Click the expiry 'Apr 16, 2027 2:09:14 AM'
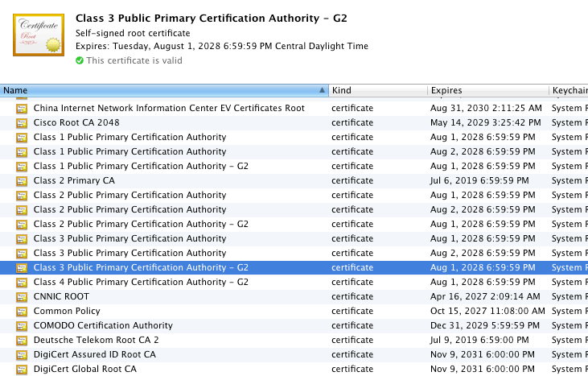The height and width of the screenshot is (376, 588). tap(485, 296)
